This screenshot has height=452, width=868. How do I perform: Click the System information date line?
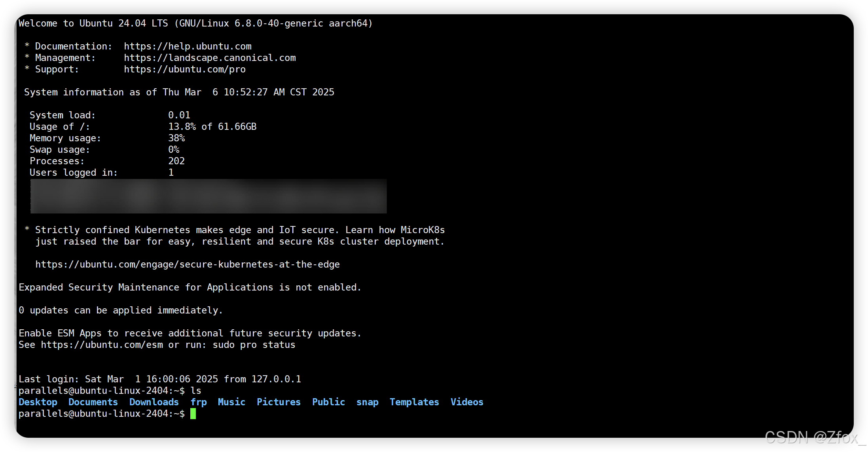tap(179, 92)
